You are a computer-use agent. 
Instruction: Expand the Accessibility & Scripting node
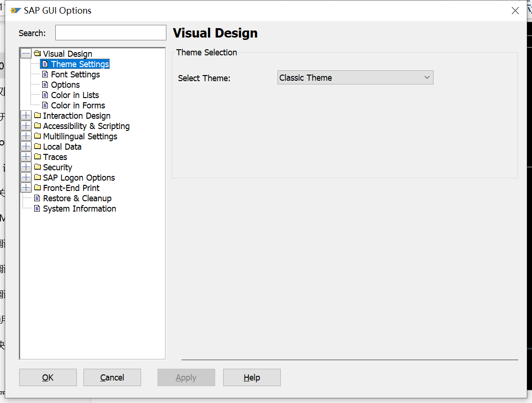tap(26, 126)
